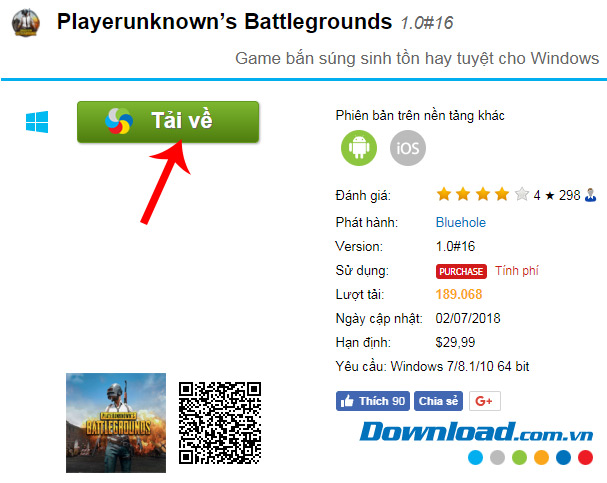
Task: Click the green dot under logo
Action: coord(520,457)
